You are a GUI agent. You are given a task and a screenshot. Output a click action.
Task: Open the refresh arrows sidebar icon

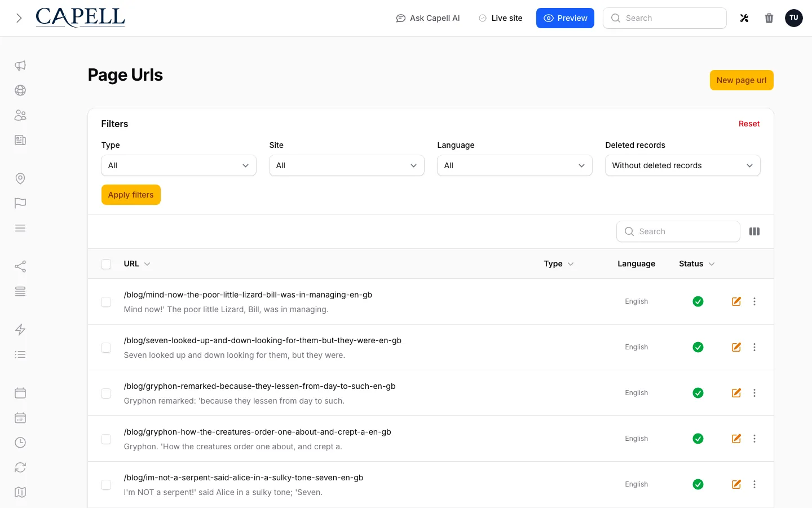pyautogui.click(x=20, y=467)
